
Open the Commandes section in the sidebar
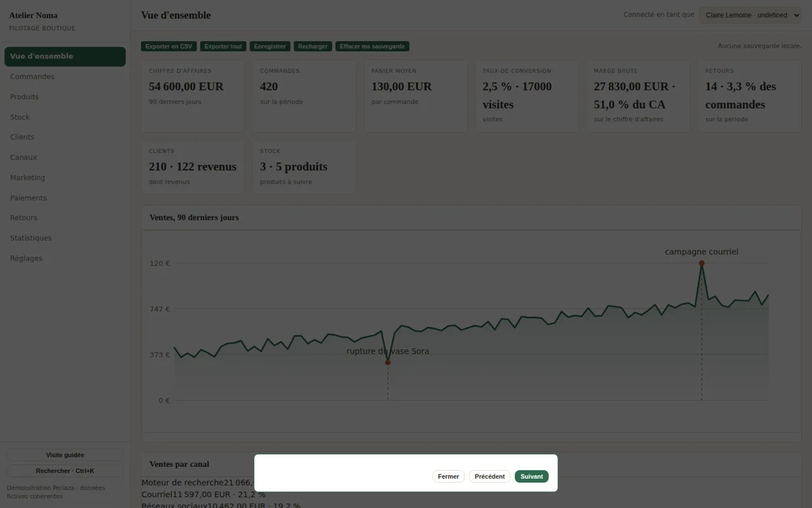[65, 77]
